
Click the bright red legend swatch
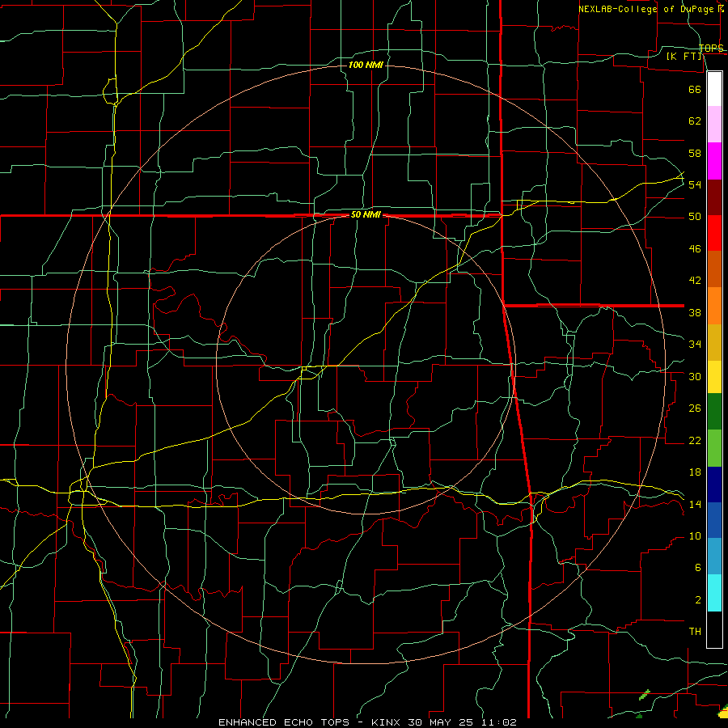714,233
